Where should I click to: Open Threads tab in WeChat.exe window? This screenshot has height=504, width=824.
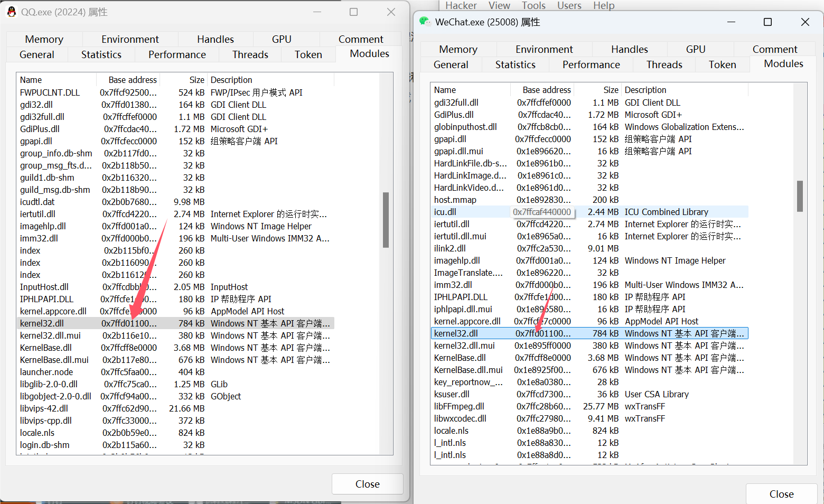click(x=664, y=64)
